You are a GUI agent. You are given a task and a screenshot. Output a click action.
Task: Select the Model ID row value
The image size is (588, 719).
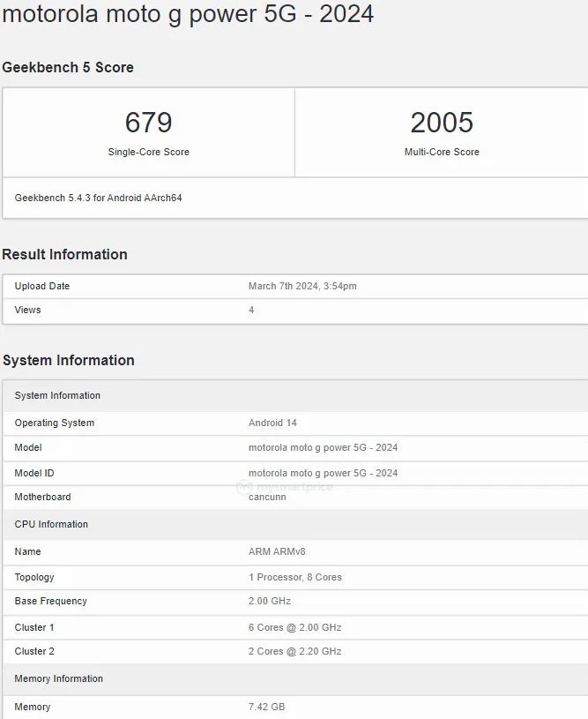(324, 473)
